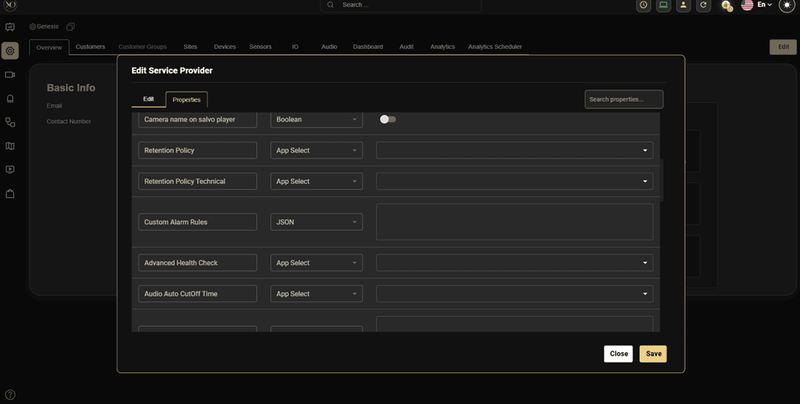
Task: Open type dropdown for Camera name on salvo player
Action: coord(316,119)
